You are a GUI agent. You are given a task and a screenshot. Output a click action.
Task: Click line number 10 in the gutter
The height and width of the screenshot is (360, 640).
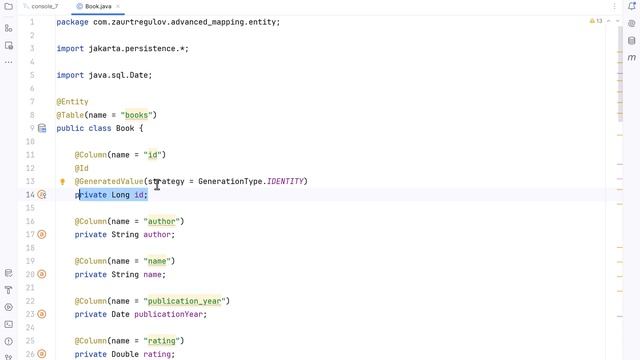[30, 142]
